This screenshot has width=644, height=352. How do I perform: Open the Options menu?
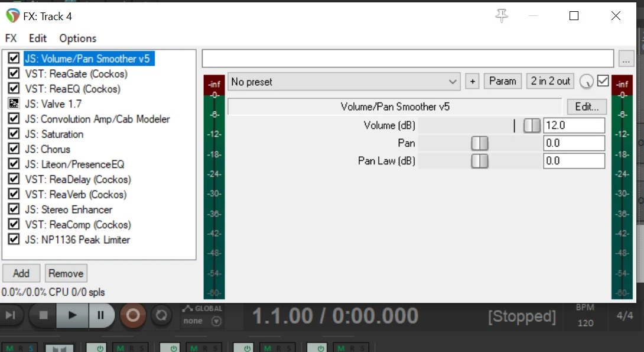[x=77, y=38]
